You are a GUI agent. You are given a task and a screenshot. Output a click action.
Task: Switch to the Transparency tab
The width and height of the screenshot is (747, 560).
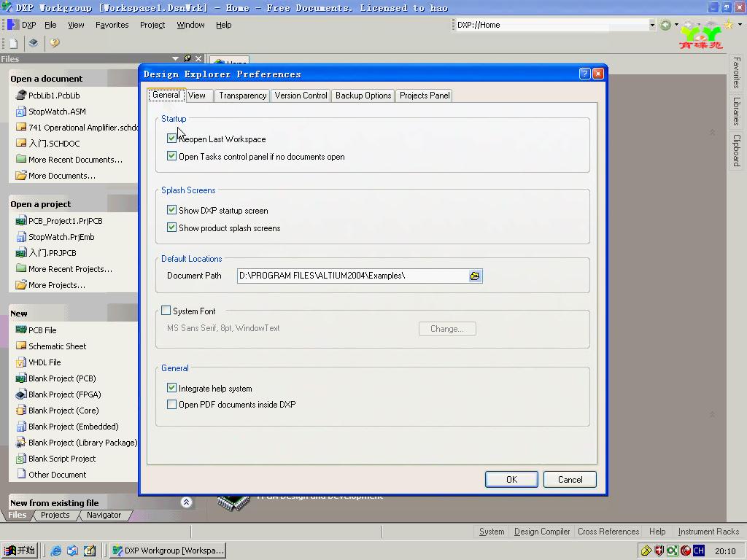(x=242, y=96)
